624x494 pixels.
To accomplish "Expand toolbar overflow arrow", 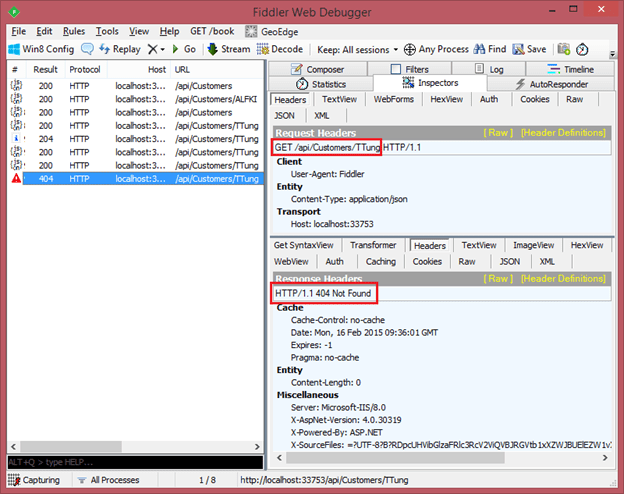I will (613, 53).
